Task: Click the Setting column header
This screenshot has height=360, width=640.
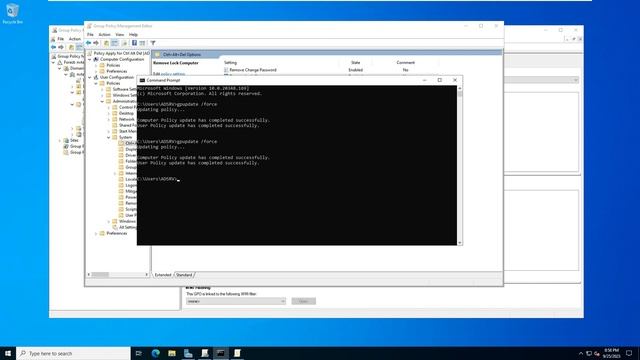Action: pyautogui.click(x=230, y=63)
